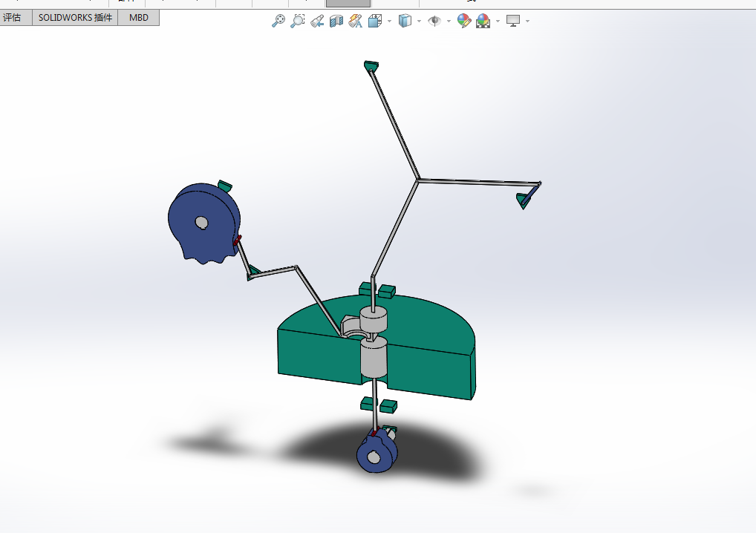
Task: Open the SOLIDWORKS 插件 tab
Action: click(x=75, y=18)
